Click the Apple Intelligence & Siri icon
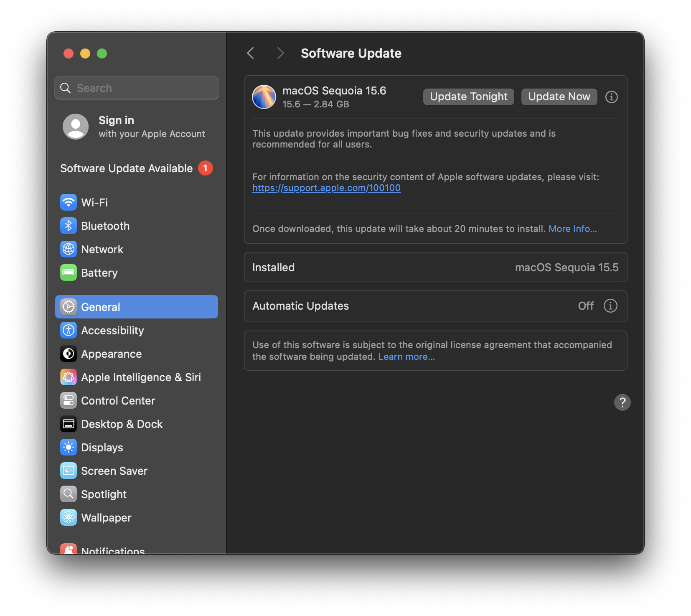This screenshot has width=691, height=616. pos(69,377)
